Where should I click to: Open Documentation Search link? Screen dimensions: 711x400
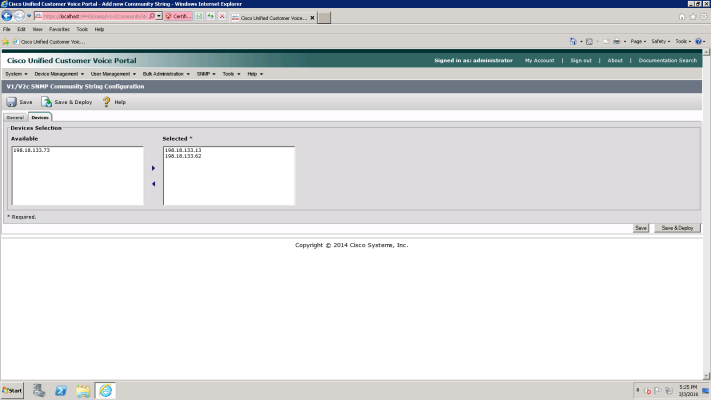[667, 60]
